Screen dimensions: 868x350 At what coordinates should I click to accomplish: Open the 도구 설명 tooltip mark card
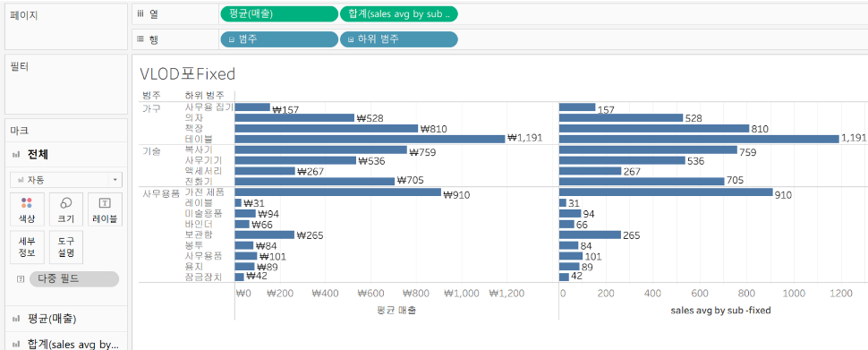point(65,247)
